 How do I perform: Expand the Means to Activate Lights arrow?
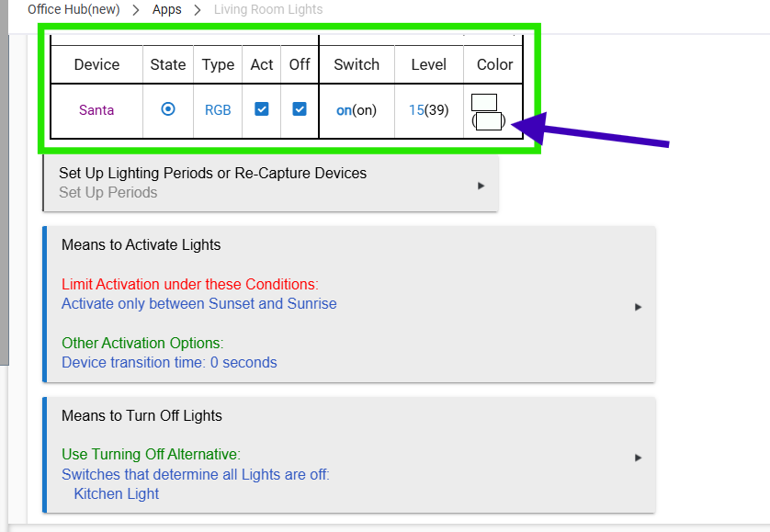click(638, 307)
